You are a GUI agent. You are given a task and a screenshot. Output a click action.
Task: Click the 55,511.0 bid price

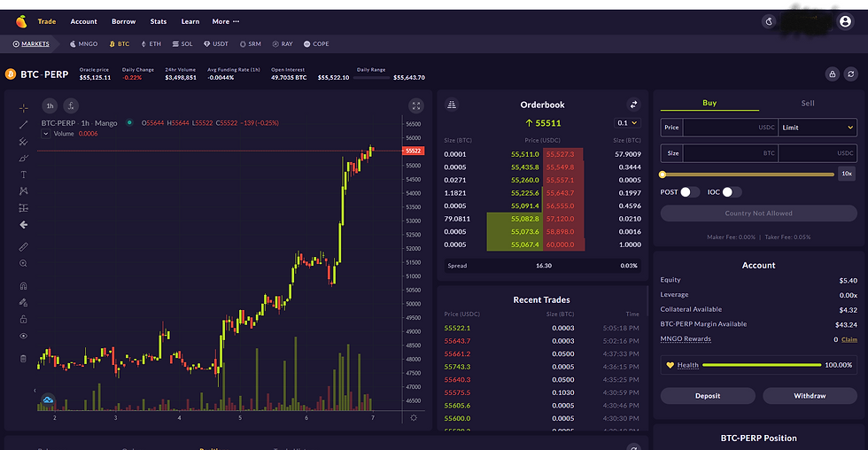(x=524, y=154)
